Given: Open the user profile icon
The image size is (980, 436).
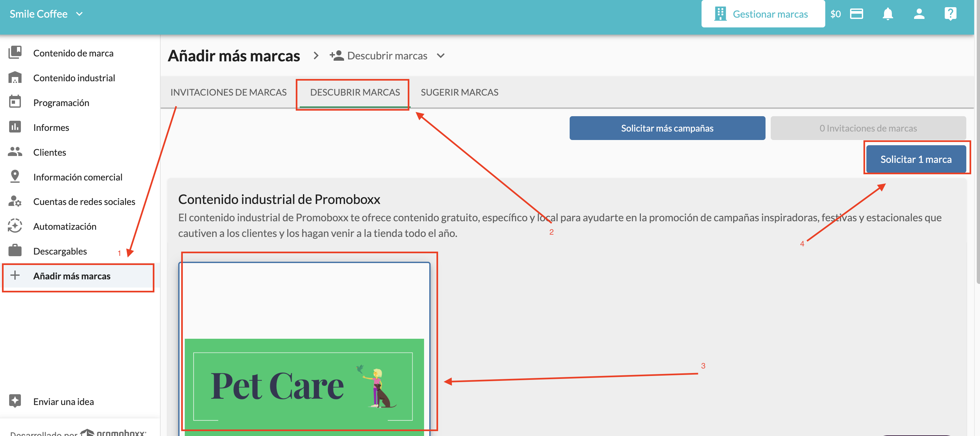Looking at the screenshot, I should (919, 14).
